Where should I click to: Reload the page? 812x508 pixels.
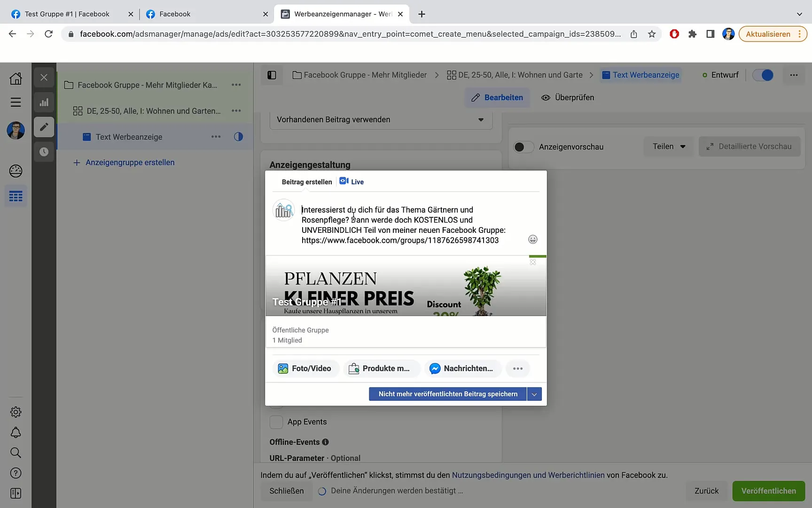(48, 34)
